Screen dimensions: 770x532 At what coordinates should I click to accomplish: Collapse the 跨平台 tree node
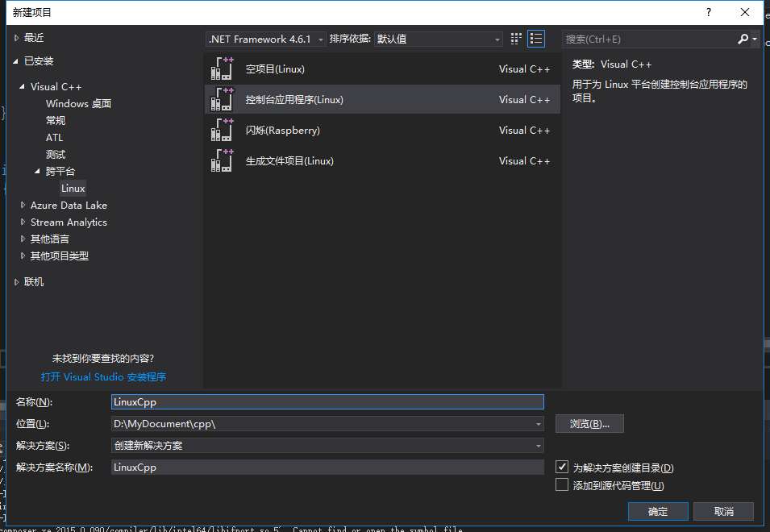pyautogui.click(x=37, y=171)
